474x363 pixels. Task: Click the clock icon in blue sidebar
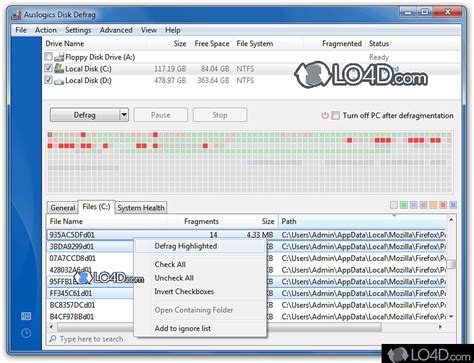click(26, 333)
